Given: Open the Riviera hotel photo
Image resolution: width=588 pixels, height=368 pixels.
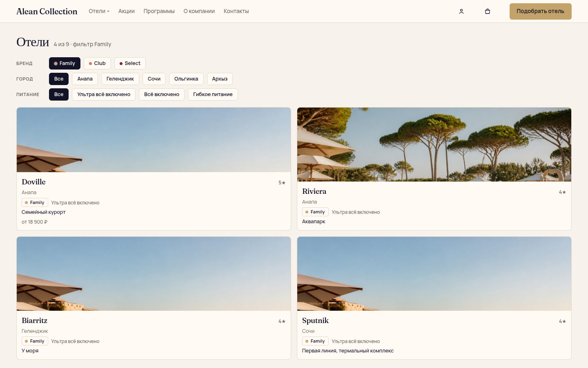Looking at the screenshot, I should click(434, 144).
